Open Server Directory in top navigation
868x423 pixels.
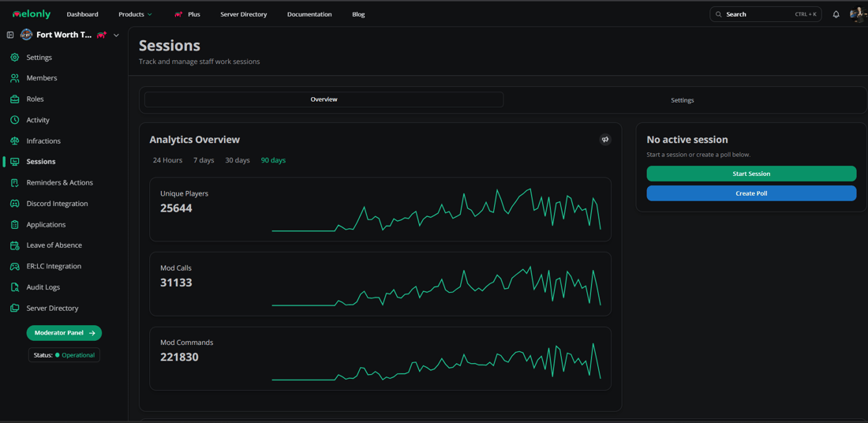point(244,14)
